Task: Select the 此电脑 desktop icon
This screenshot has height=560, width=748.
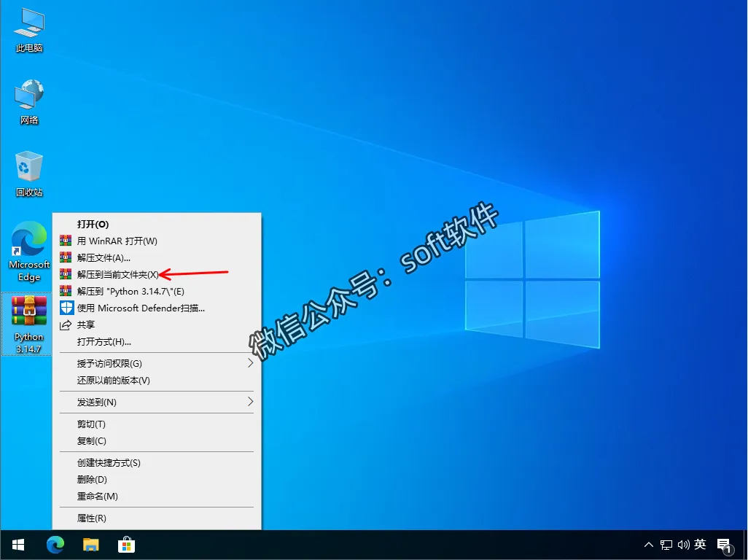Action: [x=29, y=31]
